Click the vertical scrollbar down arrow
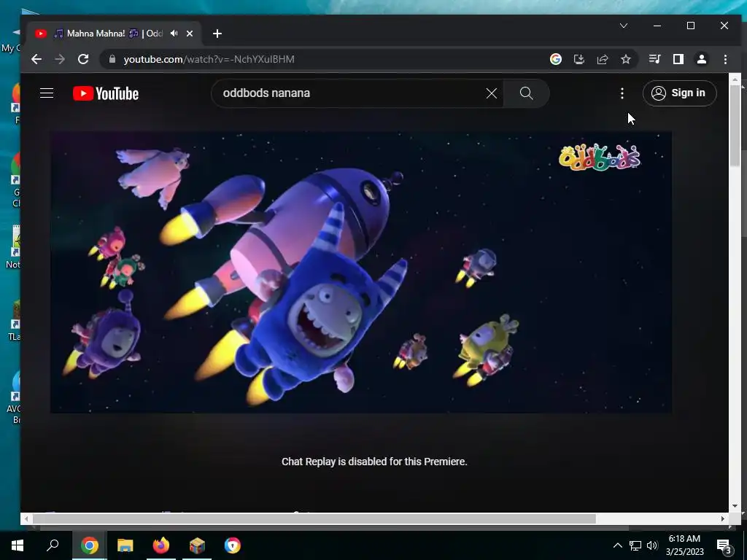 click(734, 506)
